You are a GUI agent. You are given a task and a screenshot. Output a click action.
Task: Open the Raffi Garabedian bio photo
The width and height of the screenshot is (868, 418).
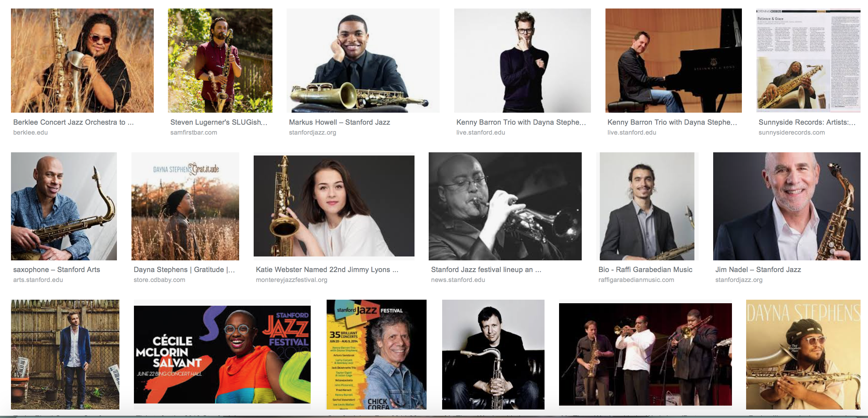tap(647, 206)
